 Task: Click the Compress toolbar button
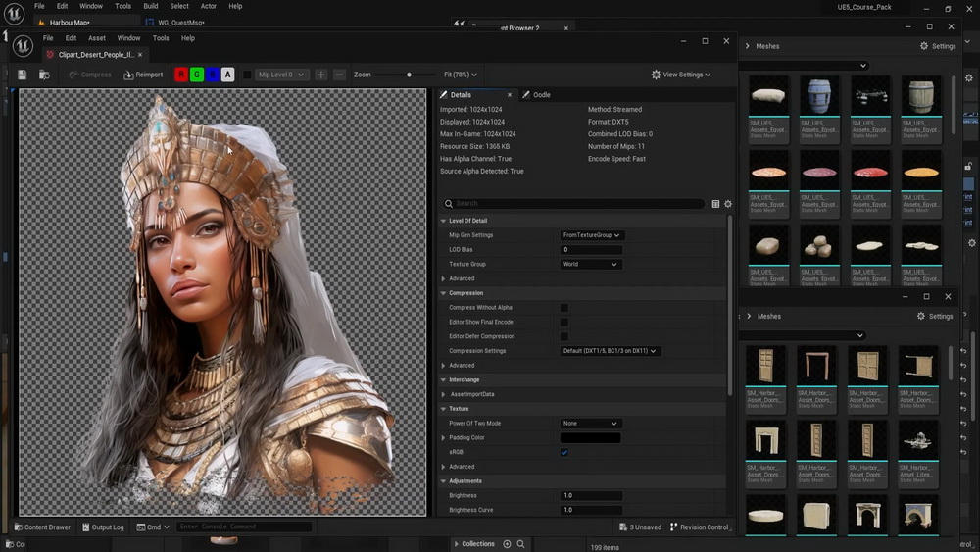click(x=90, y=75)
